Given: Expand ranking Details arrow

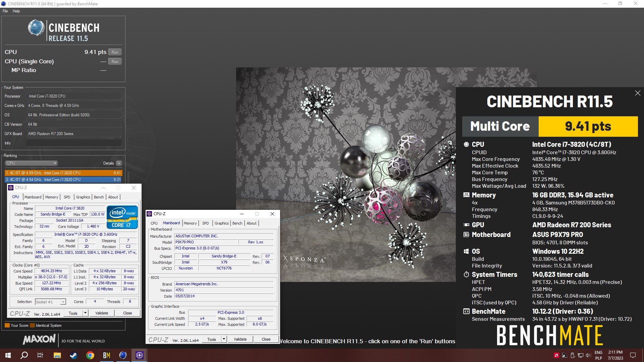Looking at the screenshot, I should pyautogui.click(x=119, y=163).
